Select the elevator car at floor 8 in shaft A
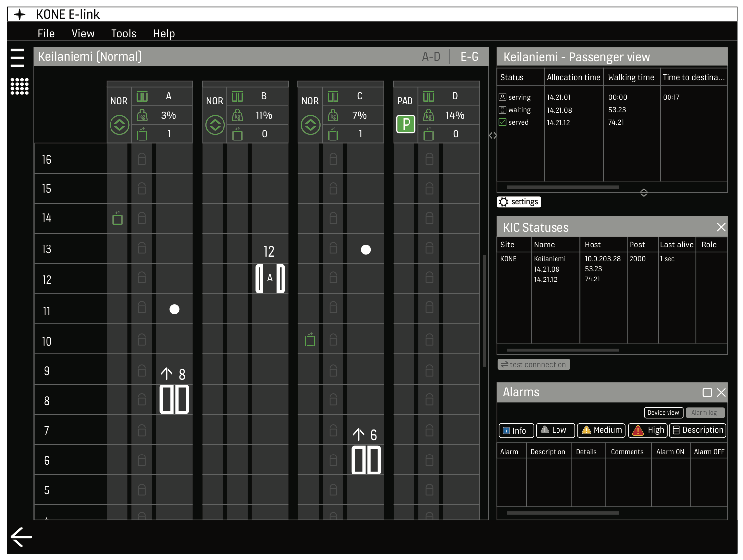The image size is (743, 560). (174, 399)
